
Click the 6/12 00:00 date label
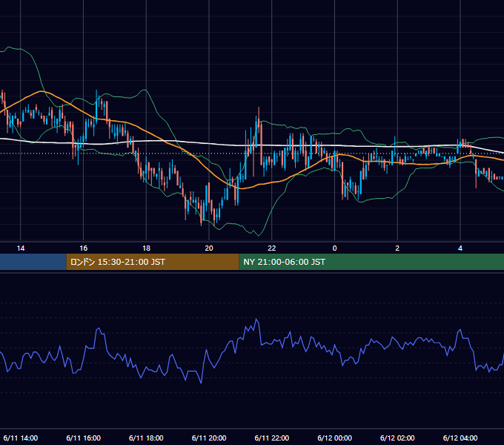click(334, 438)
